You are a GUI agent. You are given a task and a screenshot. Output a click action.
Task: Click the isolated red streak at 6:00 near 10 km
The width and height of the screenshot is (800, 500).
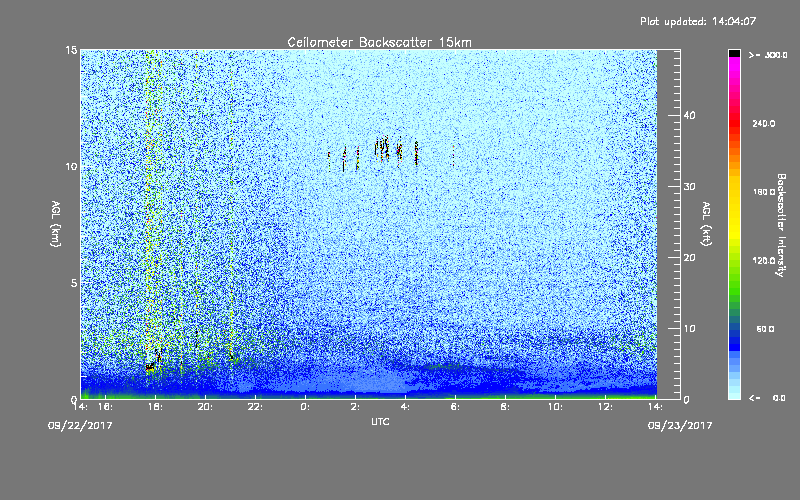pyautogui.click(x=453, y=156)
